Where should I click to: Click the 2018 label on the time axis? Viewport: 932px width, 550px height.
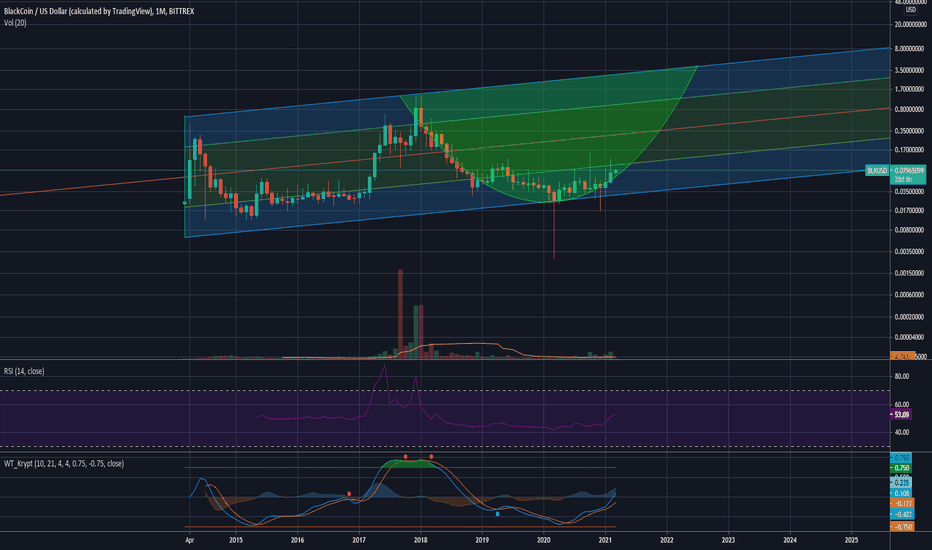pos(421,540)
